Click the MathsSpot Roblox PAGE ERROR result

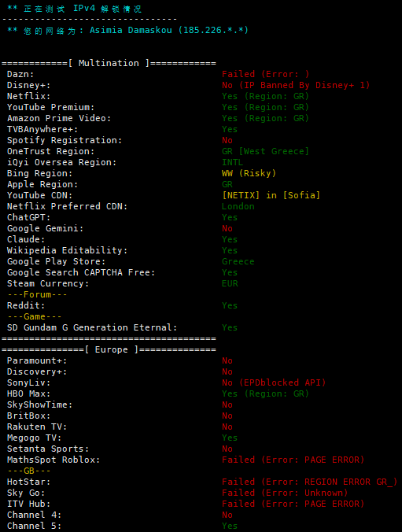tap(293, 460)
